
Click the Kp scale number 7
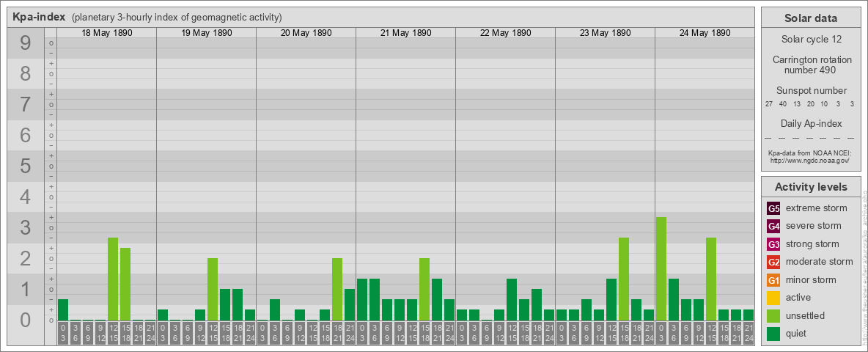[x=25, y=104]
